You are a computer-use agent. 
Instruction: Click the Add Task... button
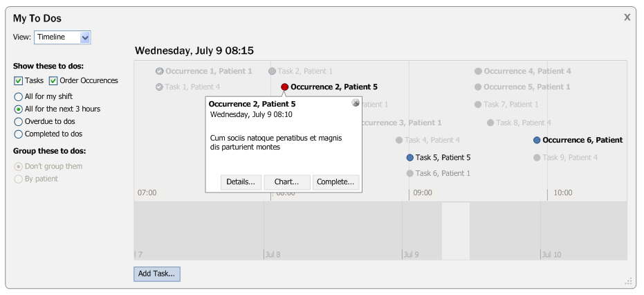point(157,274)
